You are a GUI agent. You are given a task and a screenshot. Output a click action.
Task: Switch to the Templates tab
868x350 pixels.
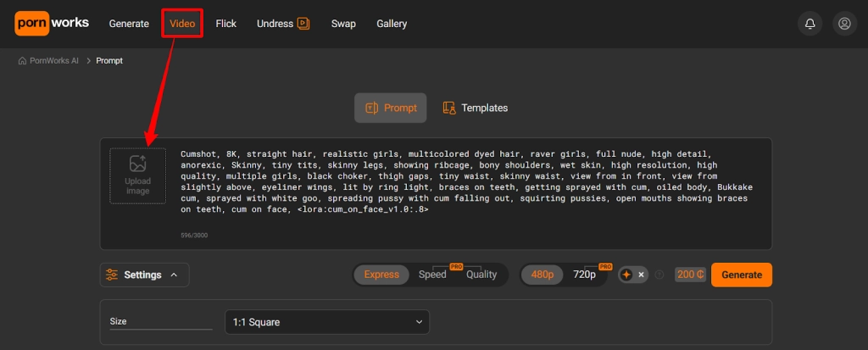[x=475, y=108]
